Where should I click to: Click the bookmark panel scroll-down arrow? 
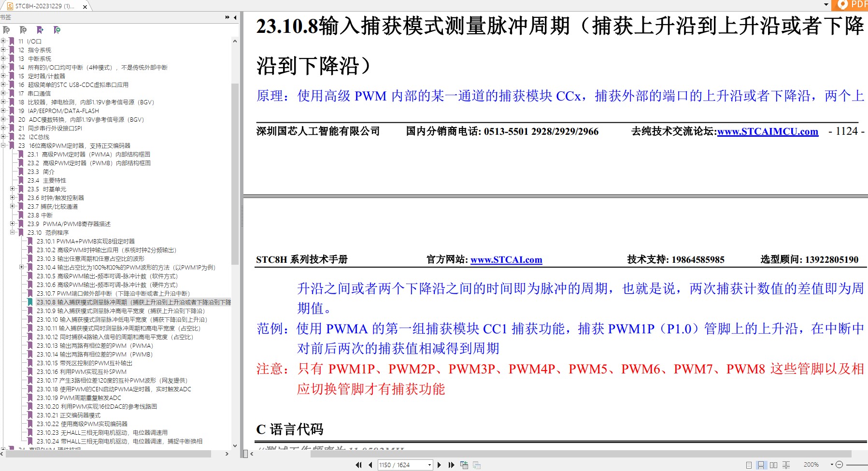coord(235,446)
